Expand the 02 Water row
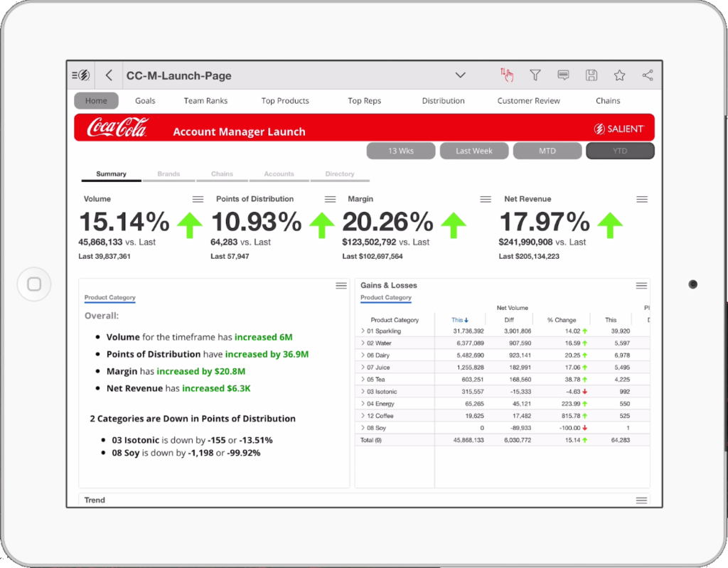The image size is (728, 568). tap(363, 343)
